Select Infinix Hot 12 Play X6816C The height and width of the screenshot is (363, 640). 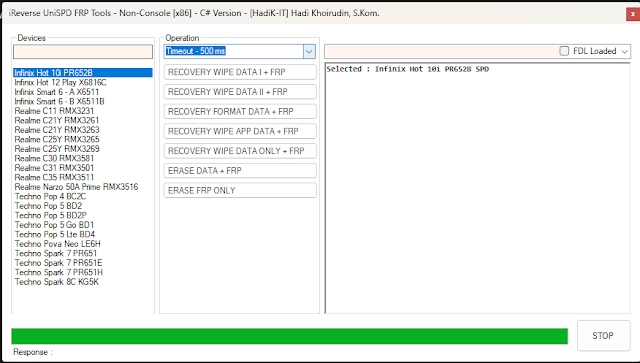pyautogui.click(x=60, y=82)
